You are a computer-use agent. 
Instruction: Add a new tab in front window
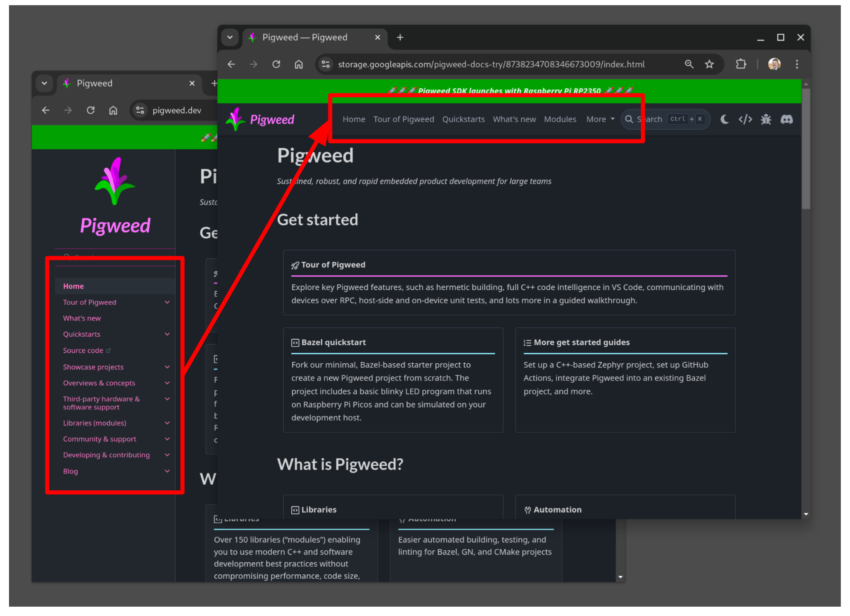point(400,37)
